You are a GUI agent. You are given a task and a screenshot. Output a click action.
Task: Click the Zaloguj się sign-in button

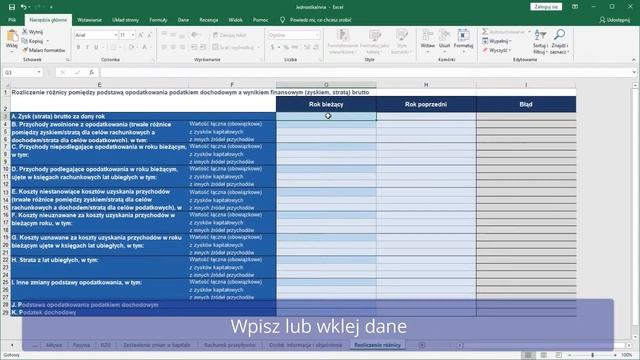546,7
